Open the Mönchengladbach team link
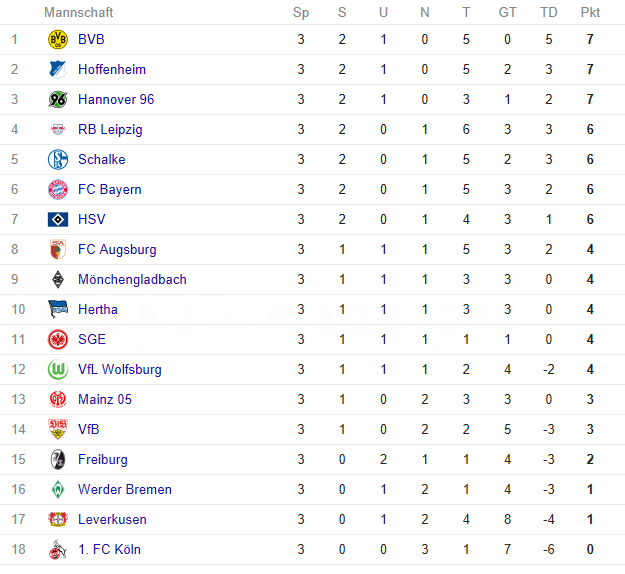Viewport: 625px width, 574px height. pyautogui.click(x=132, y=279)
